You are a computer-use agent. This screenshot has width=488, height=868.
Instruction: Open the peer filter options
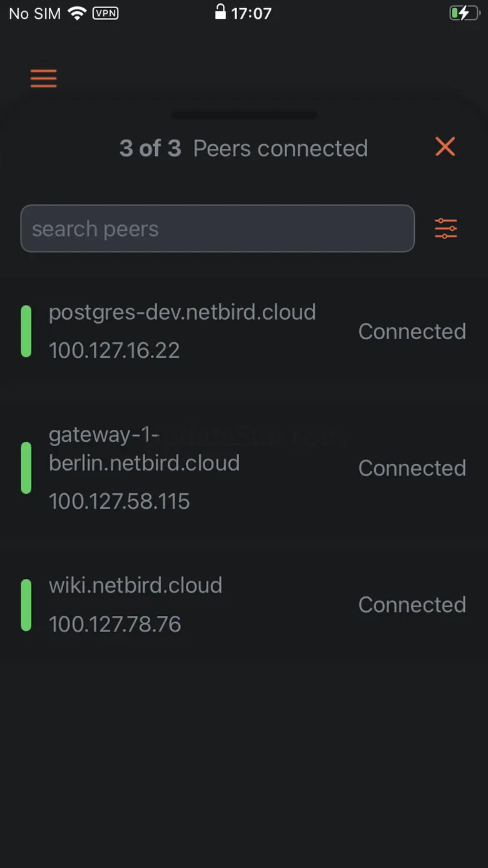coord(445,228)
